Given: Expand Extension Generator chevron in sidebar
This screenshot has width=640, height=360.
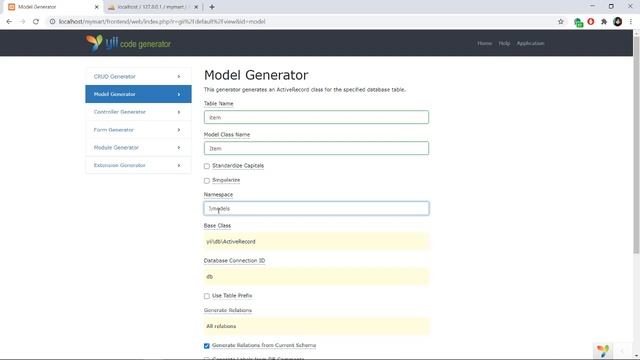Looking at the screenshot, I should (179, 165).
